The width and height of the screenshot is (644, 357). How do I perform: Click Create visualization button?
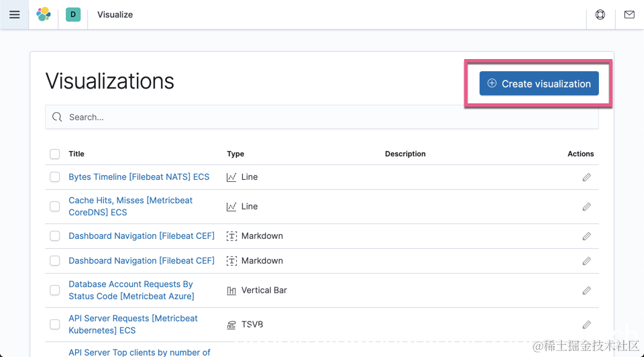pos(539,83)
